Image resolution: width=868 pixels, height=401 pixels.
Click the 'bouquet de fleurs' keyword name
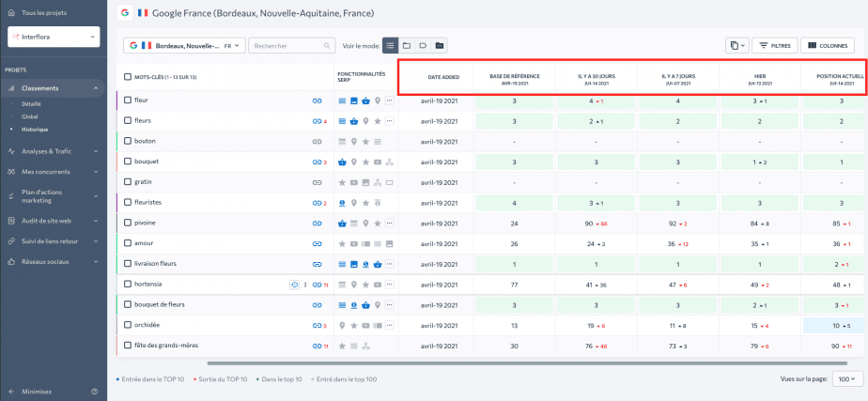(160, 305)
